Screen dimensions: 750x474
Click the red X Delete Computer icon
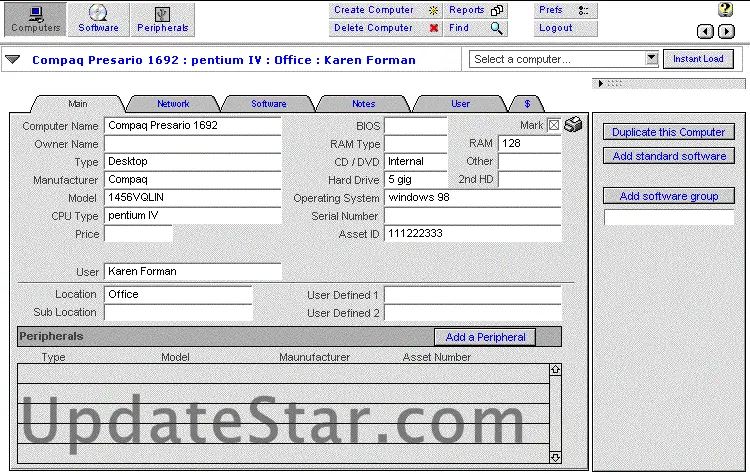tap(434, 28)
